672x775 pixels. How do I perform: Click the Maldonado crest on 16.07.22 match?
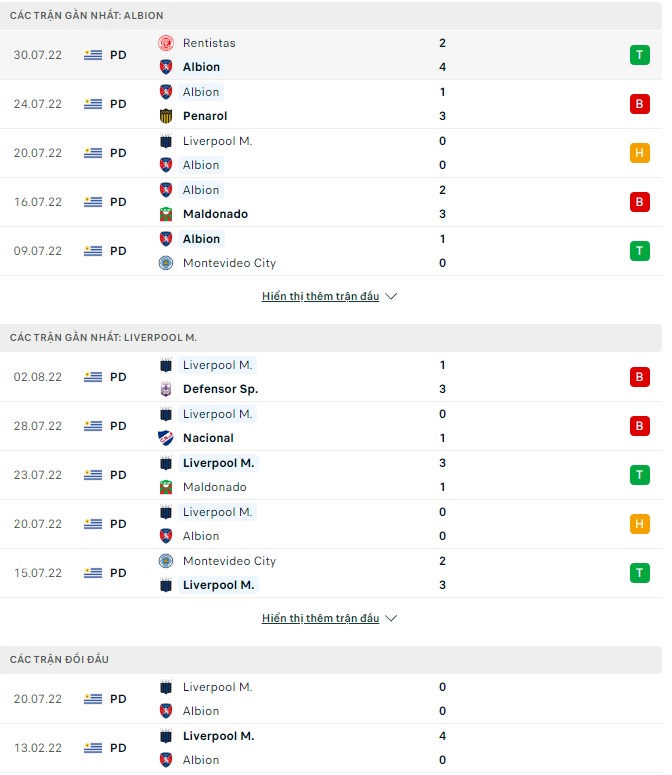click(166, 214)
